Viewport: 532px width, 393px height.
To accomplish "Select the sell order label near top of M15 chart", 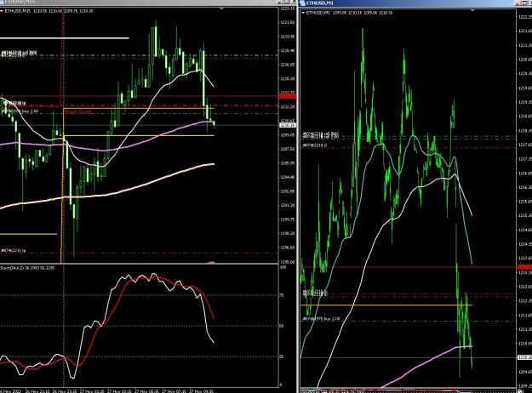I will tap(19, 53).
